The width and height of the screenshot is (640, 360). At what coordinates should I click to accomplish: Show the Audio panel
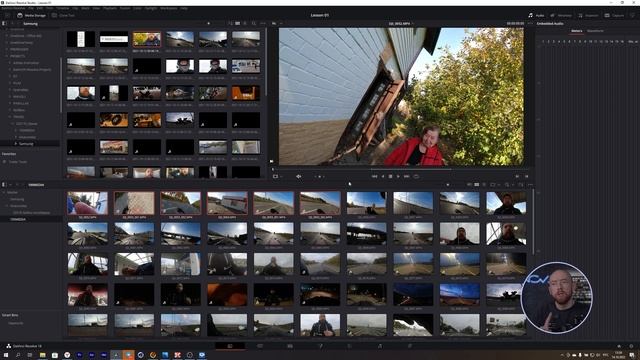tap(536, 16)
